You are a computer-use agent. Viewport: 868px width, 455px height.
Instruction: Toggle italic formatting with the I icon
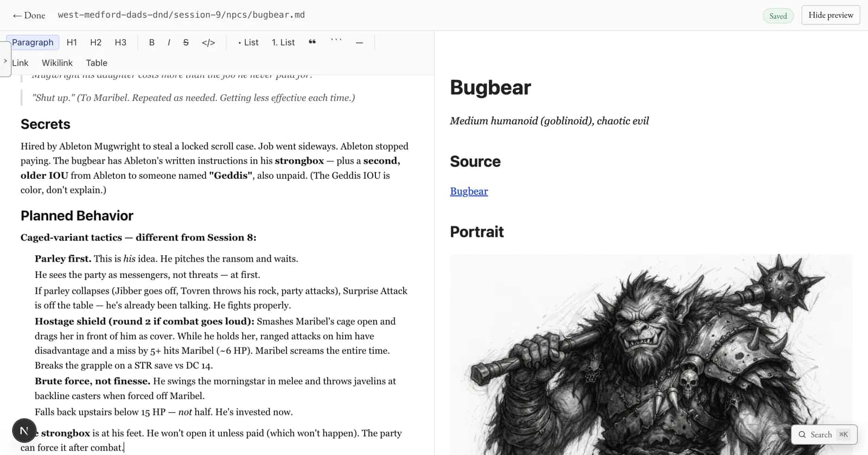click(169, 42)
